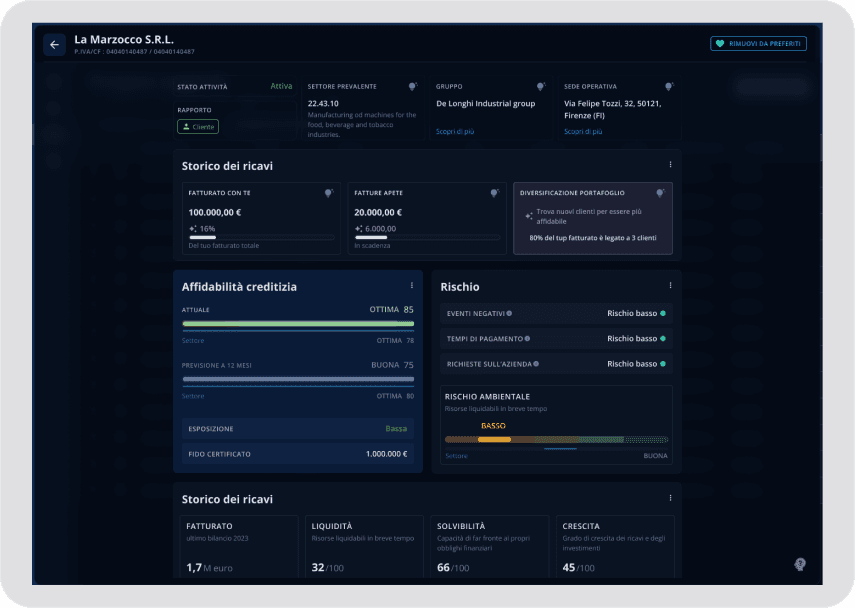Viewport: 855px width, 608px height.
Task: Select the sparkle icon in the Gruppo section
Action: click(542, 87)
